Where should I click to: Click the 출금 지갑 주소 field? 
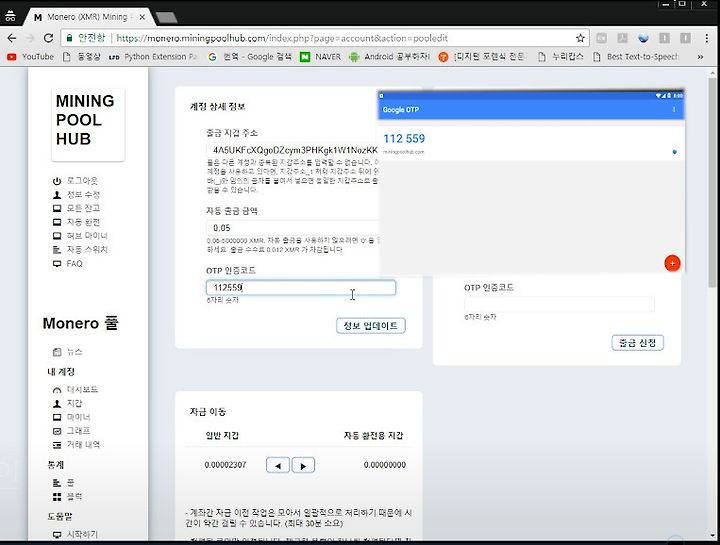pyautogui.click(x=292, y=150)
